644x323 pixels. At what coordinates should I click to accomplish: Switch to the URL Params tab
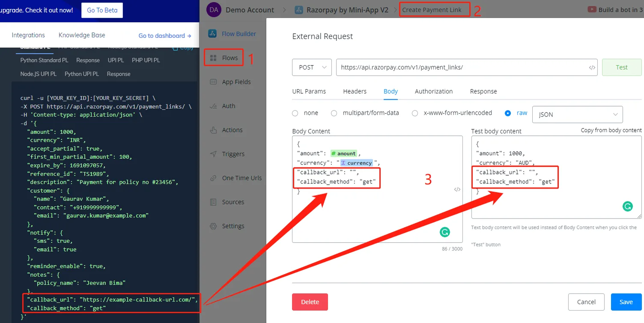309,91
